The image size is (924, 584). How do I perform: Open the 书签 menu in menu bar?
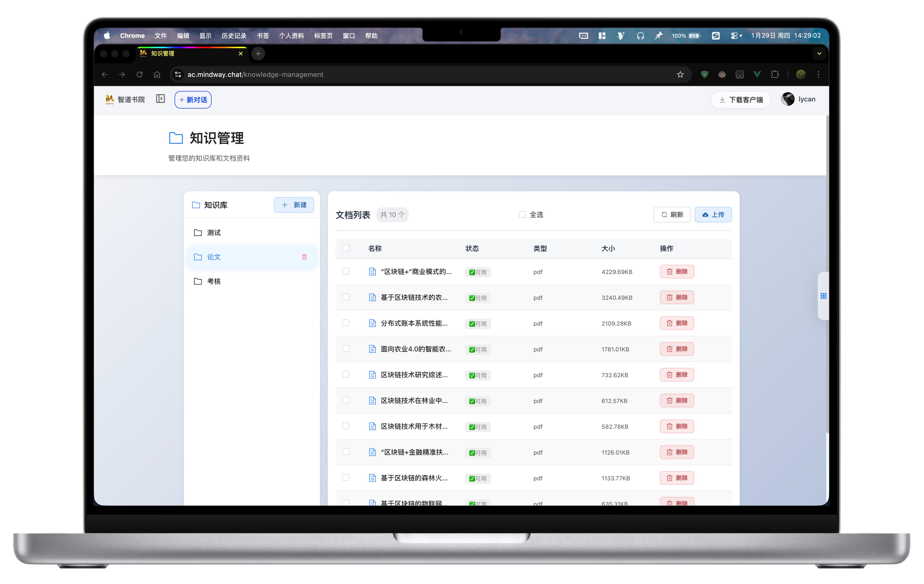pos(263,35)
